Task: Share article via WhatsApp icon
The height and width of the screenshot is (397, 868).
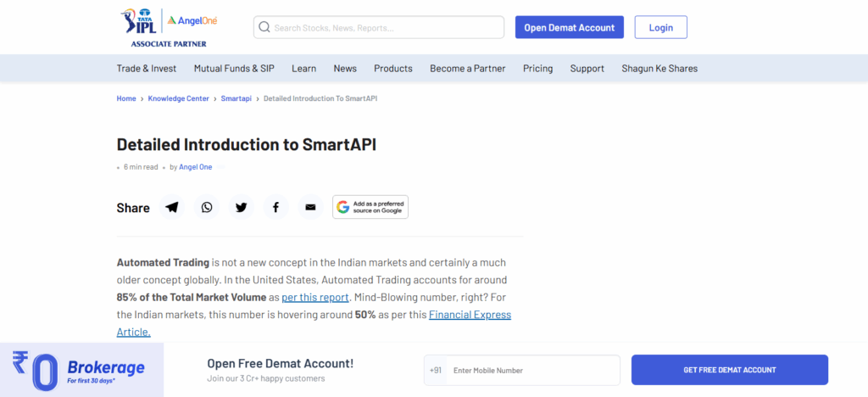Action: pos(207,207)
